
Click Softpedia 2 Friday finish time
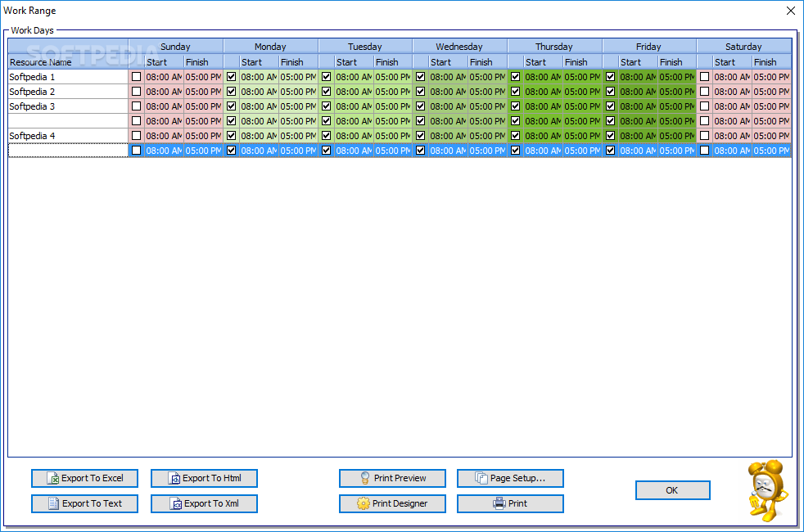click(x=677, y=91)
